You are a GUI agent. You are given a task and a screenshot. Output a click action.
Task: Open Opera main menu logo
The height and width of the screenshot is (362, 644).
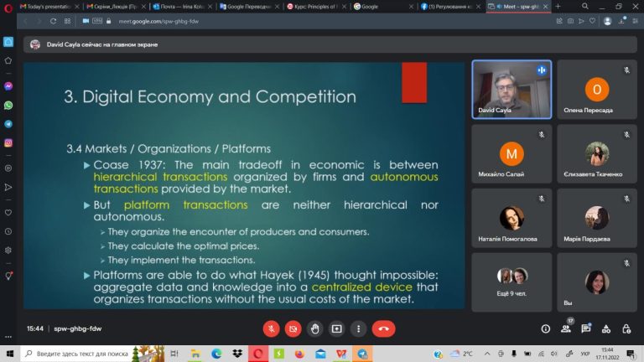click(8, 8)
